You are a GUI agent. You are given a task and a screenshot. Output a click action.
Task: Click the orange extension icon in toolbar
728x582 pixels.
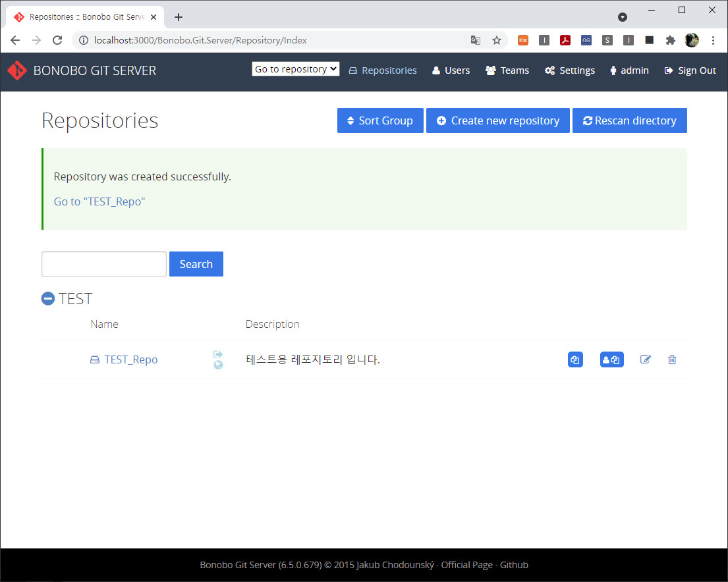click(x=523, y=40)
